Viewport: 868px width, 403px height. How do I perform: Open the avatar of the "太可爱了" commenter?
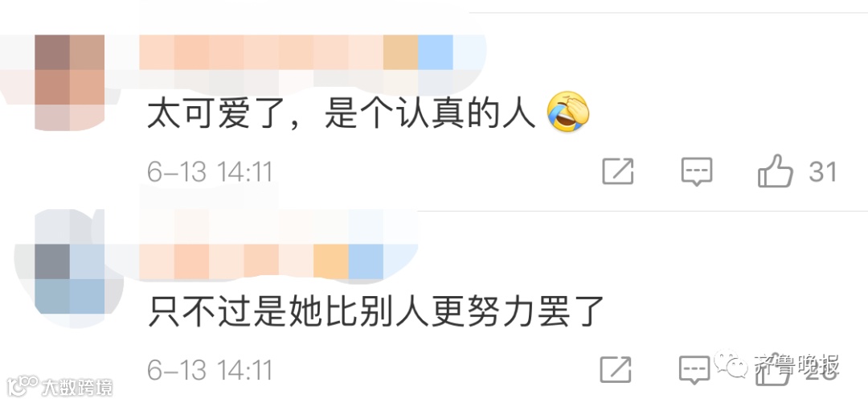pos(70,82)
